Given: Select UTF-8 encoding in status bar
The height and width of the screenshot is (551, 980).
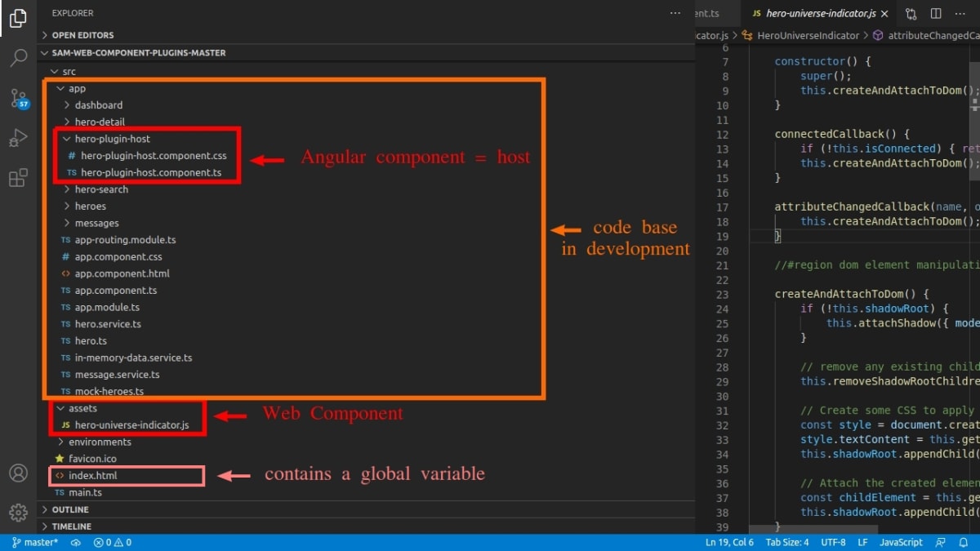Looking at the screenshot, I should coord(834,542).
